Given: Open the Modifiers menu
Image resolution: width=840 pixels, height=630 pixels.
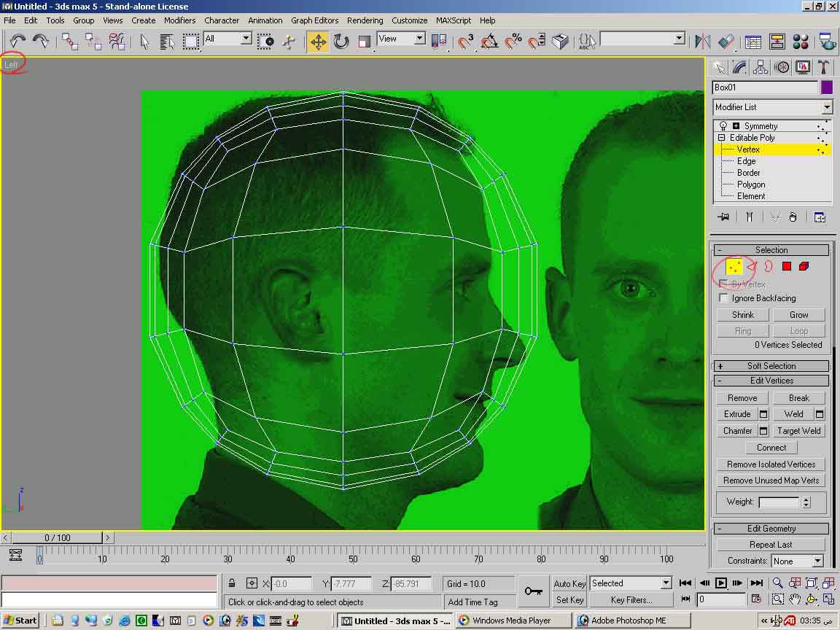Looking at the screenshot, I should [x=179, y=20].
